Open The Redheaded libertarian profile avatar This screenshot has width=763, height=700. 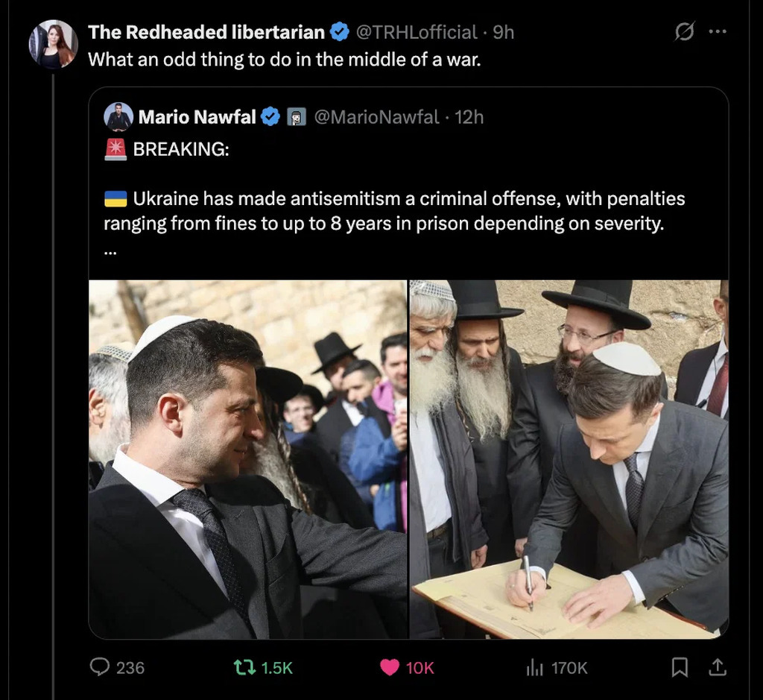click(x=53, y=44)
